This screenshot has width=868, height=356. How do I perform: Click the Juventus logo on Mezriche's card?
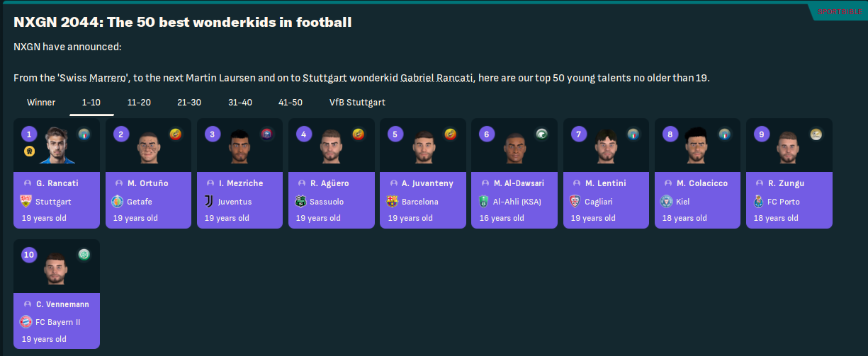[x=210, y=202]
